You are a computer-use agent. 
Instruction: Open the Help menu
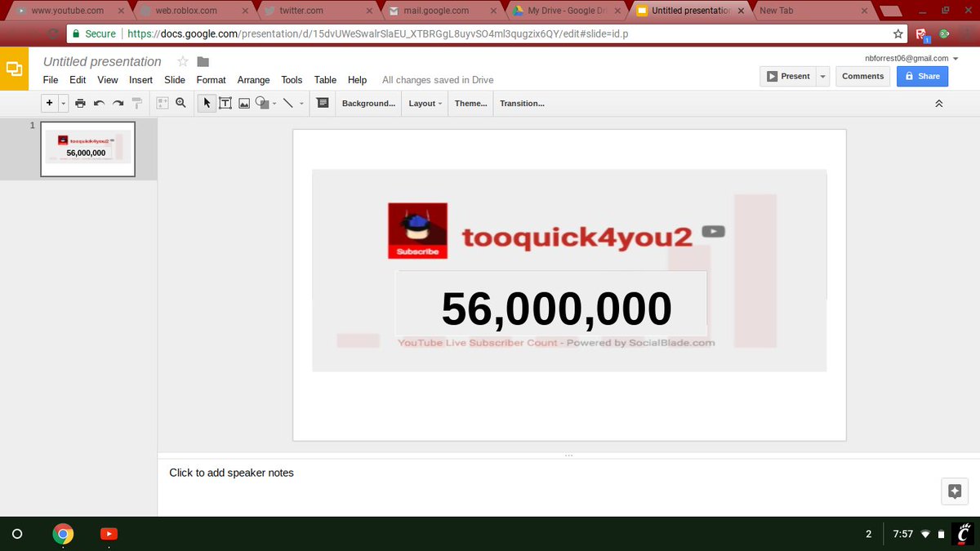[x=357, y=80]
